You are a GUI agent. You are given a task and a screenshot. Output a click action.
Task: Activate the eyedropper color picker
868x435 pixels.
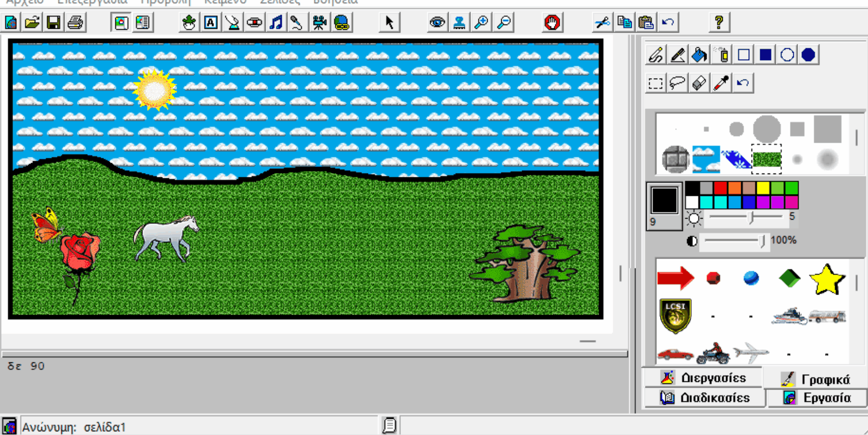click(x=721, y=83)
